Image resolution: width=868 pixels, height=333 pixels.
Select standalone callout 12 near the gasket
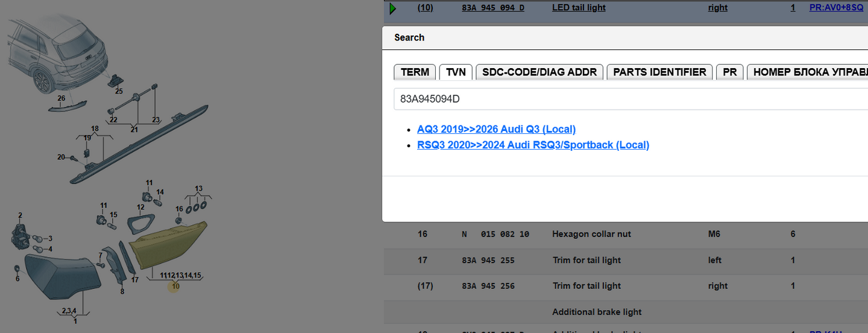[140, 208]
